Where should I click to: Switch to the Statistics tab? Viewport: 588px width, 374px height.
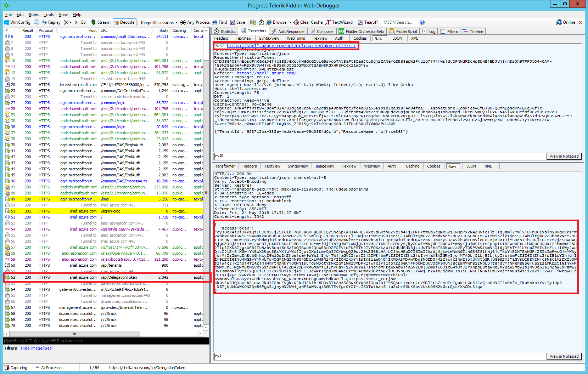225,32
